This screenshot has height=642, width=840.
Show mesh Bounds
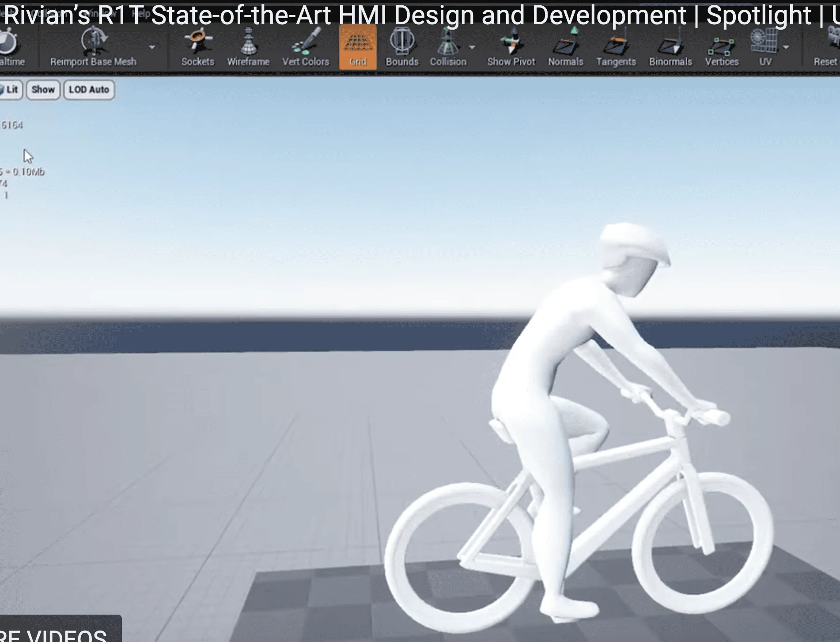402,47
